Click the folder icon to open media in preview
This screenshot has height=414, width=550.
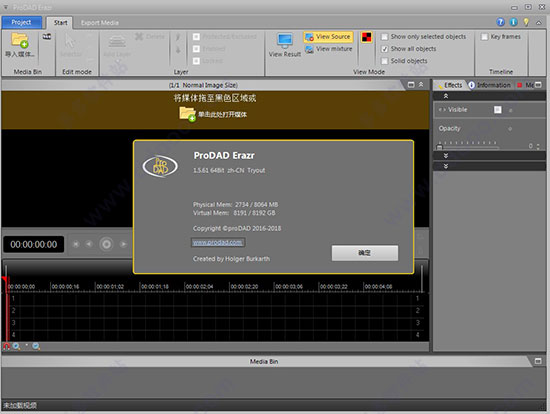(x=187, y=114)
